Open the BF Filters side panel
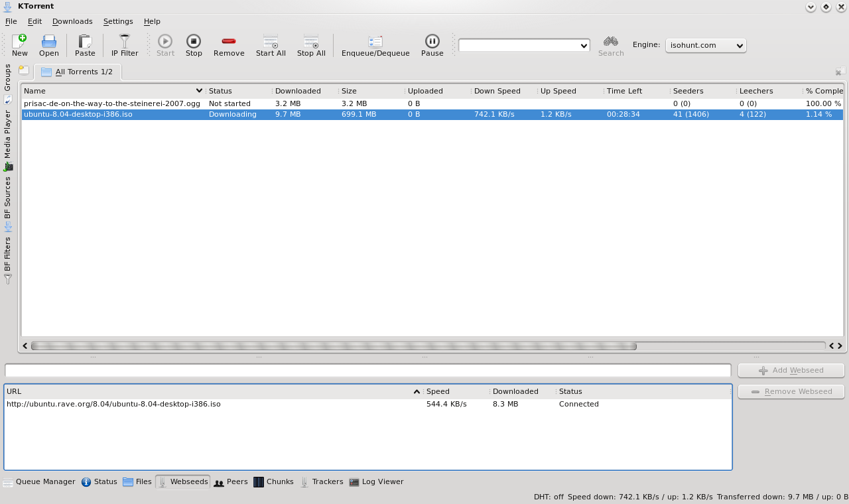The height and width of the screenshot is (504, 849). pos(8,259)
